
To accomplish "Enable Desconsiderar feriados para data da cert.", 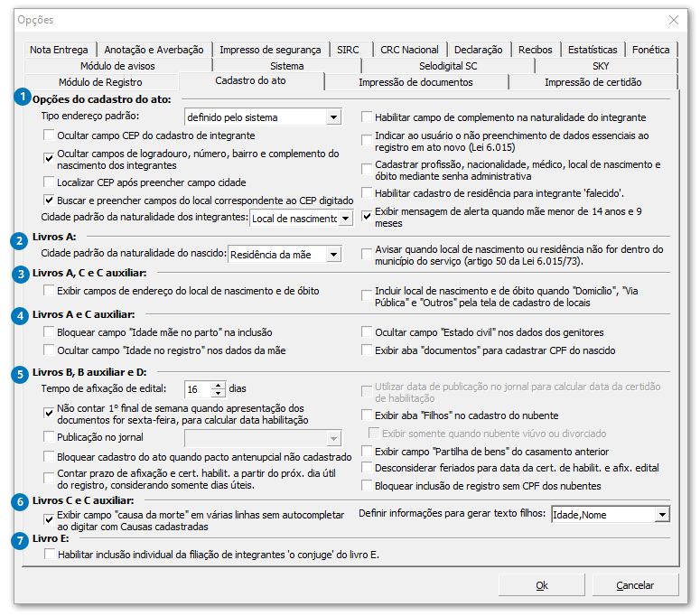I will 367,467.
